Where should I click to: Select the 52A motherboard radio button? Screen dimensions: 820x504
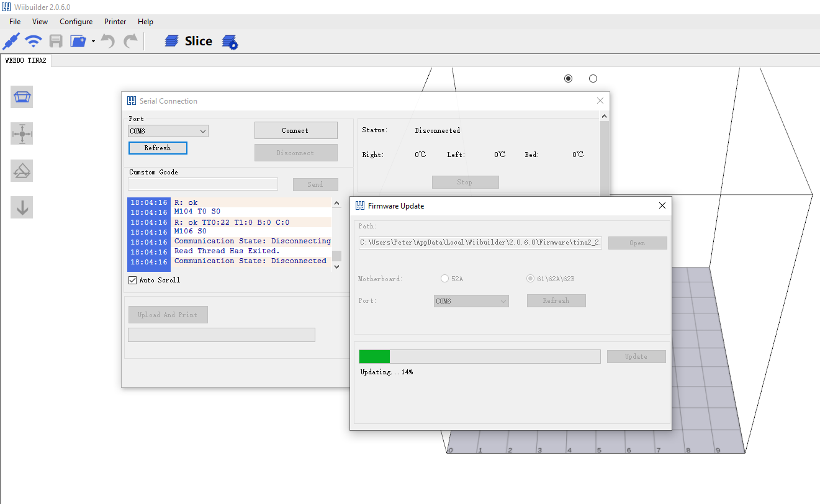[444, 279]
